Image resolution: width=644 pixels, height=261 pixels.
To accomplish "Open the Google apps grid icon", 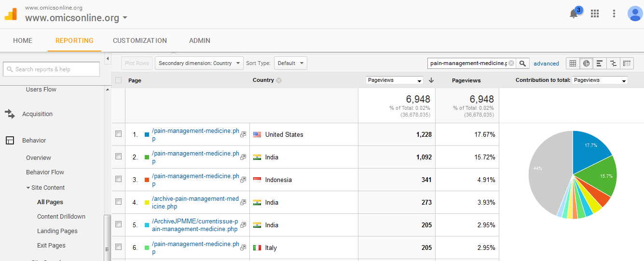I will (x=595, y=13).
